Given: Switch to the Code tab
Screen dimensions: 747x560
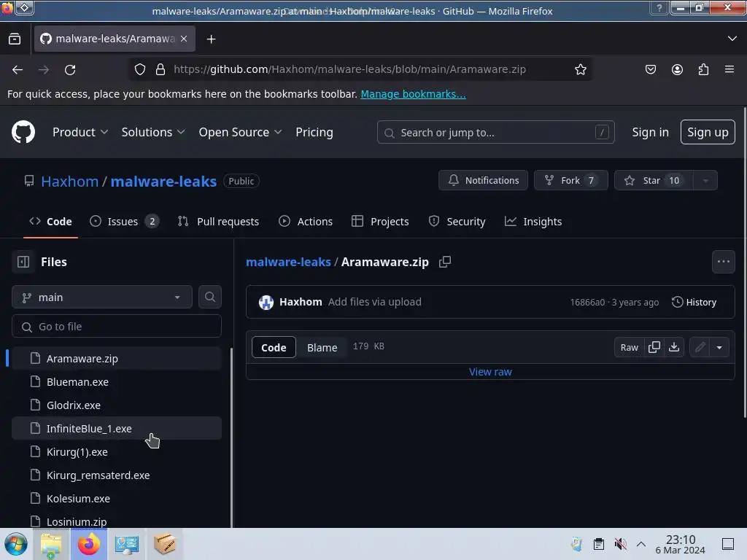Looking at the screenshot, I should (50, 222).
